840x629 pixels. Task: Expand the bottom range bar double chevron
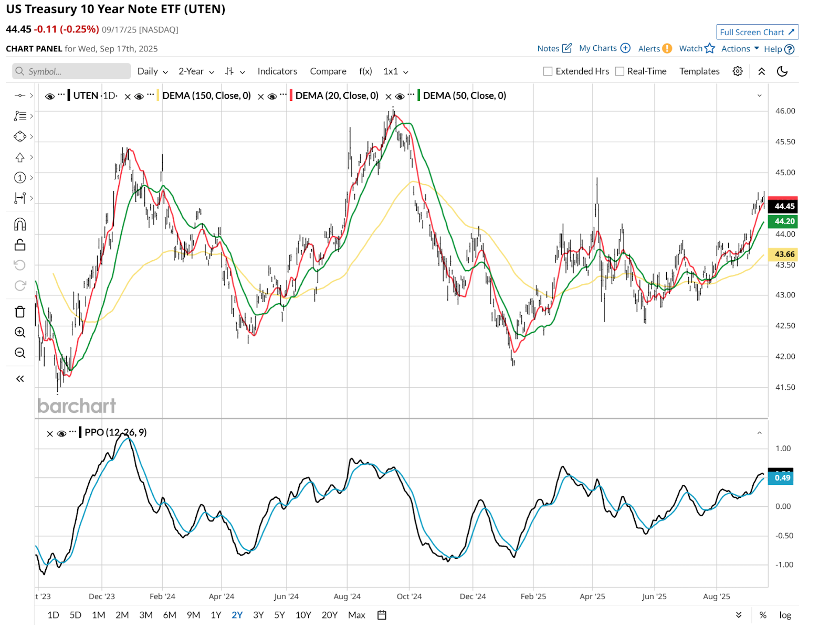[x=739, y=615]
